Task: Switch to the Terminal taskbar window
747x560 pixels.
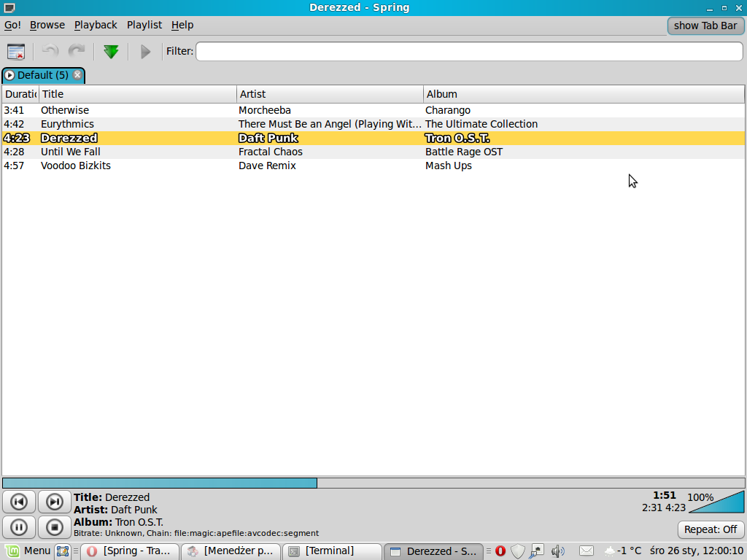Action: click(332, 551)
